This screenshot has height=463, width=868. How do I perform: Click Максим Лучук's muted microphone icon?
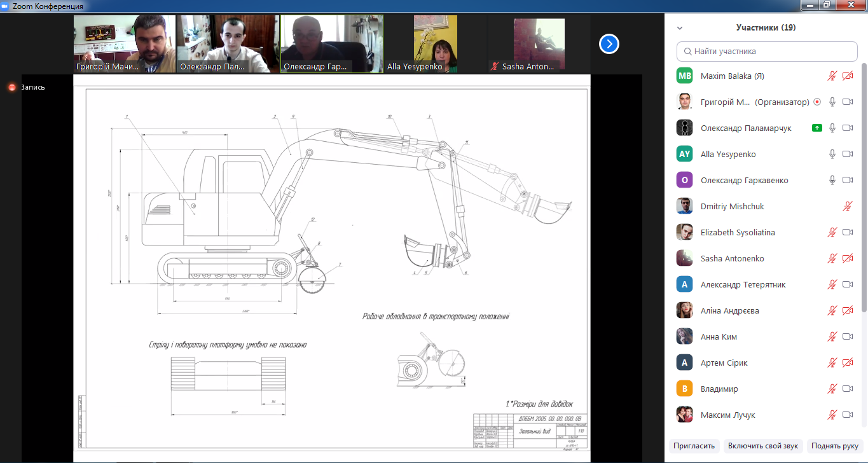[x=832, y=415]
